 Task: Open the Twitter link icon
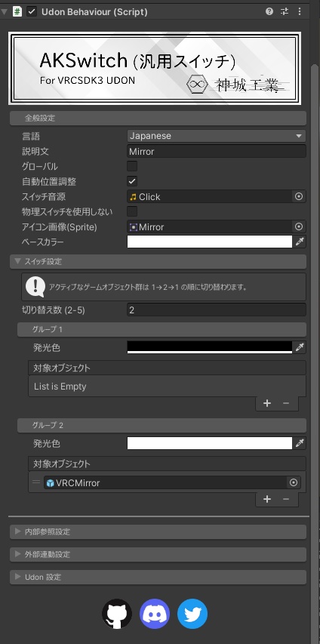pyautogui.click(x=192, y=614)
